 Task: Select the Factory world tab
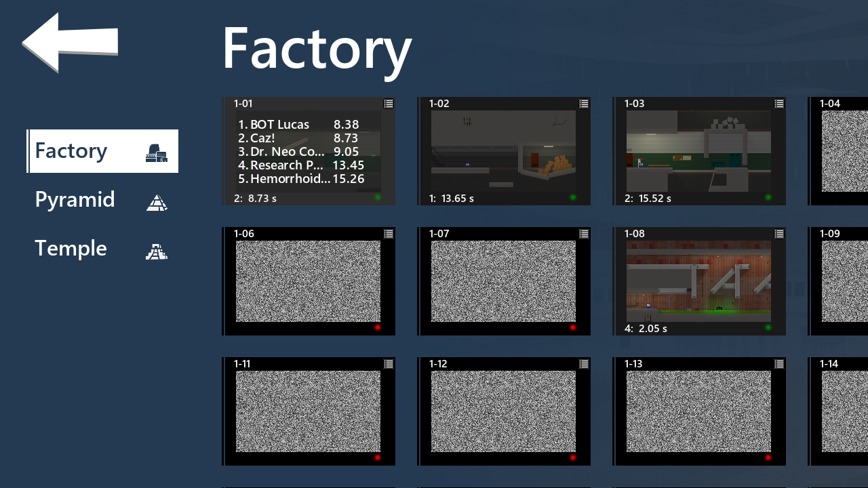click(x=102, y=151)
